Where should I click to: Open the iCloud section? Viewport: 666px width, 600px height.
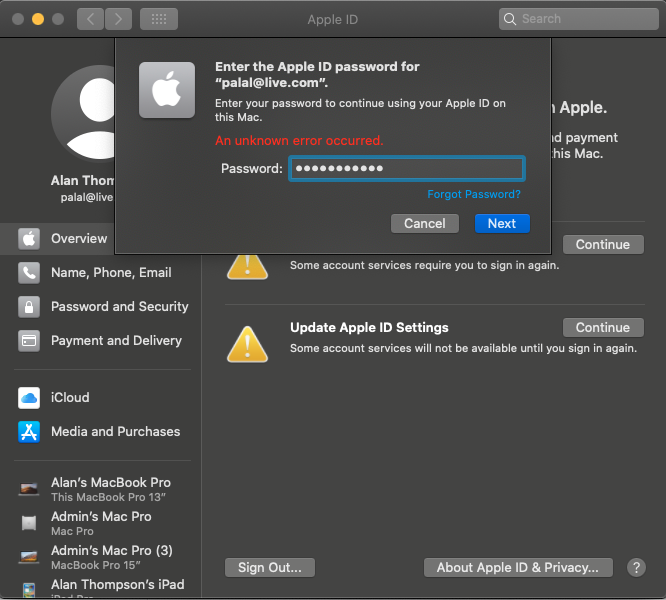click(101, 398)
